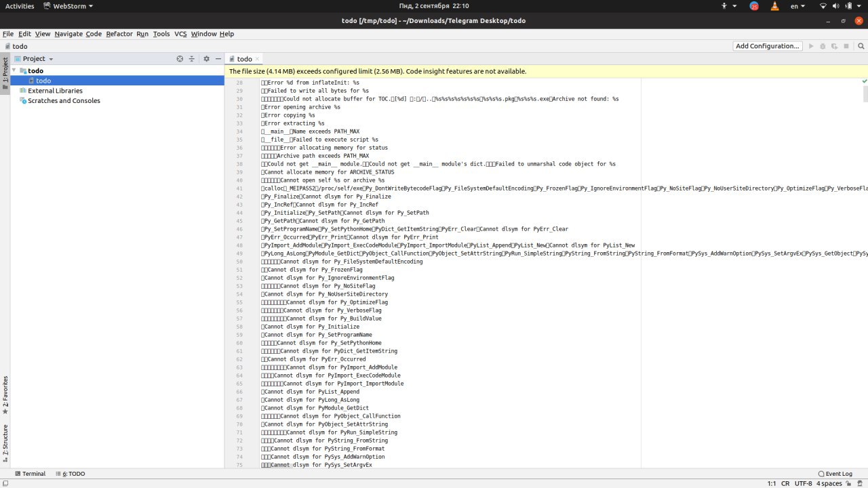Click the tray icon with badge 25
The width and height of the screenshot is (868, 488).
[754, 6]
